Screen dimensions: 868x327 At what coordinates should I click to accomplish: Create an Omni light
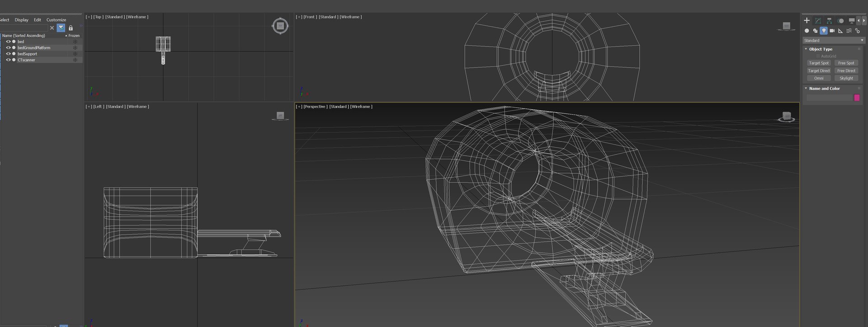pos(819,78)
